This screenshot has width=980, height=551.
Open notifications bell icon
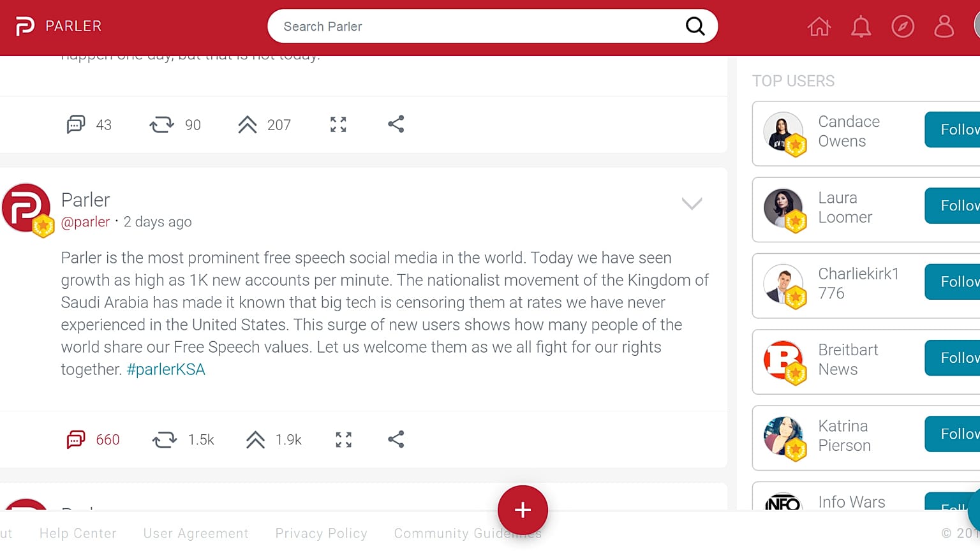pyautogui.click(x=861, y=27)
